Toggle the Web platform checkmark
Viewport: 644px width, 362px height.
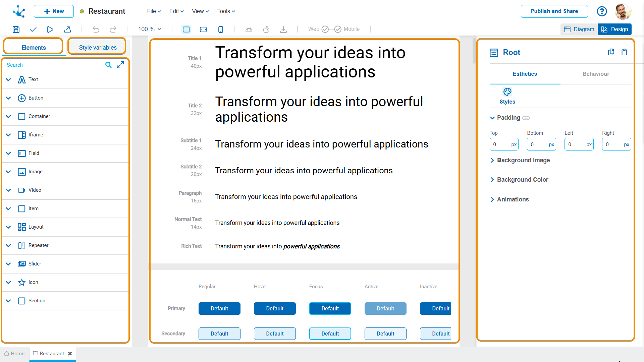click(325, 29)
